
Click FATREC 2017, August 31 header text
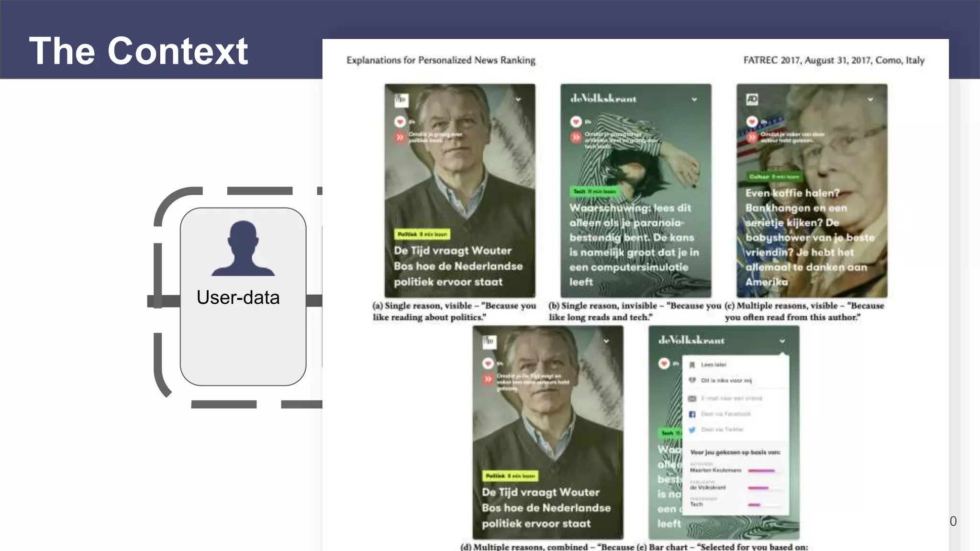pos(834,60)
